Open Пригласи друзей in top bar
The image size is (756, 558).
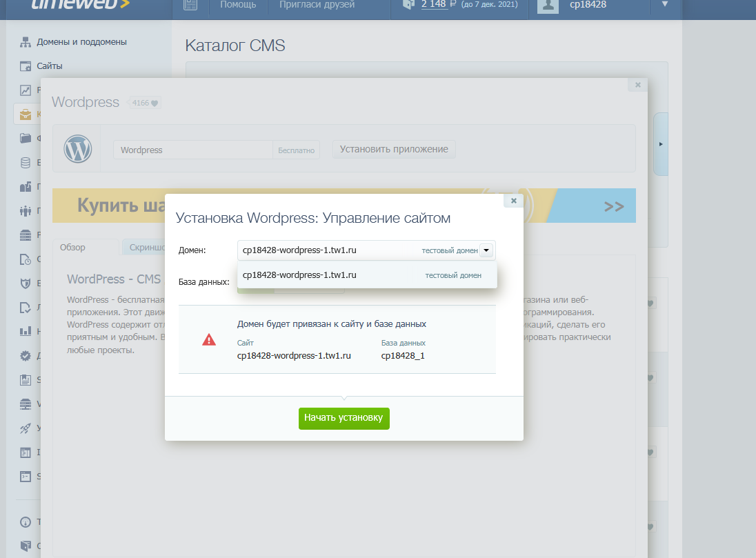click(x=317, y=5)
